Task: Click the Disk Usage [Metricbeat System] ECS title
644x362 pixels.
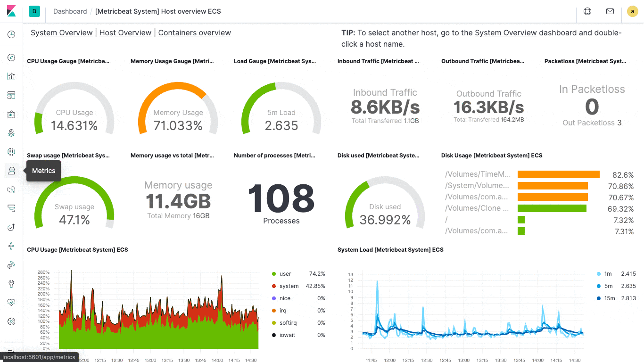Action: 492,156
